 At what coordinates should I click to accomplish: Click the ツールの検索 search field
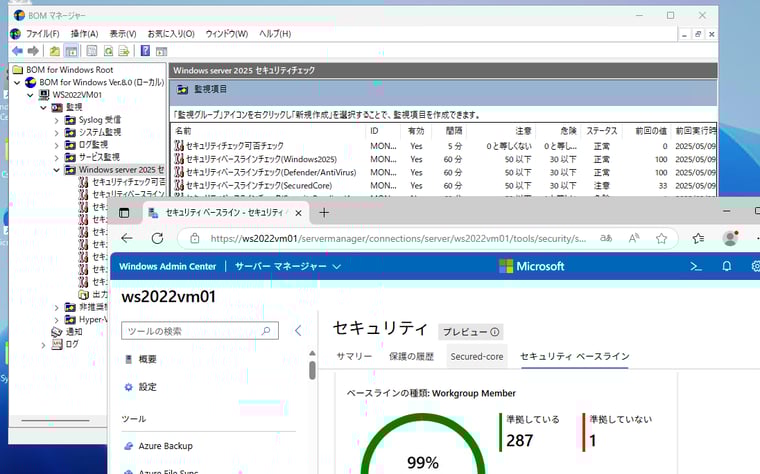click(200, 331)
